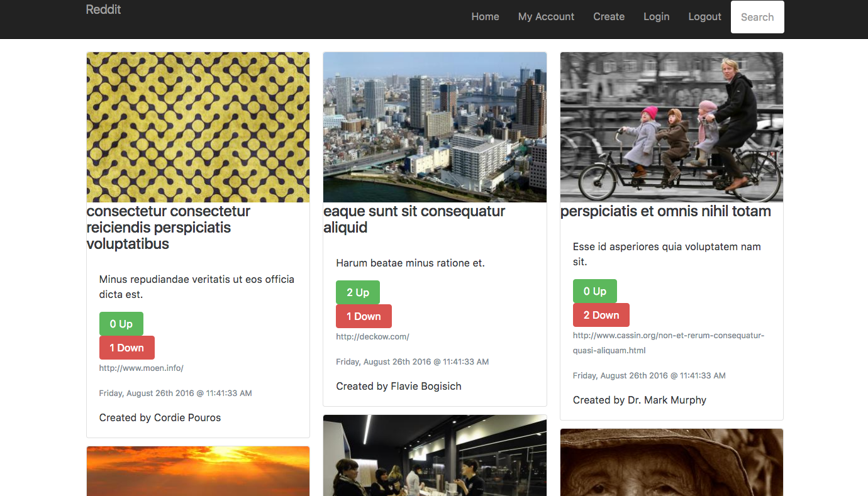Viewport: 868px width, 496px height.
Task: Click the sunset image thumbnail
Action: (x=198, y=471)
